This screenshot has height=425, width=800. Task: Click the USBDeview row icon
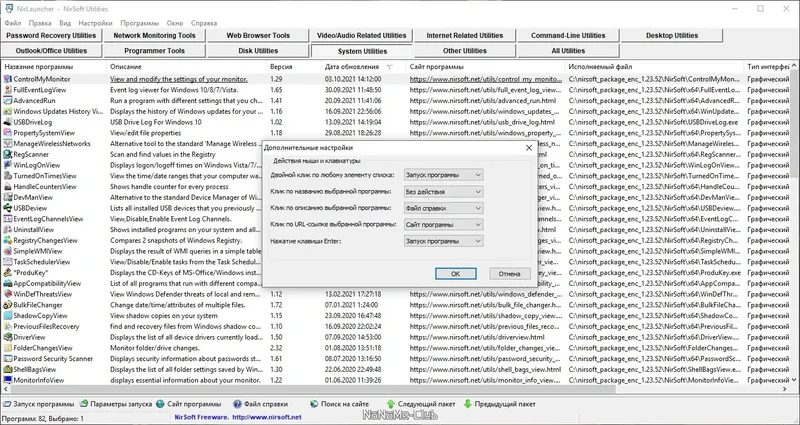pos(7,208)
